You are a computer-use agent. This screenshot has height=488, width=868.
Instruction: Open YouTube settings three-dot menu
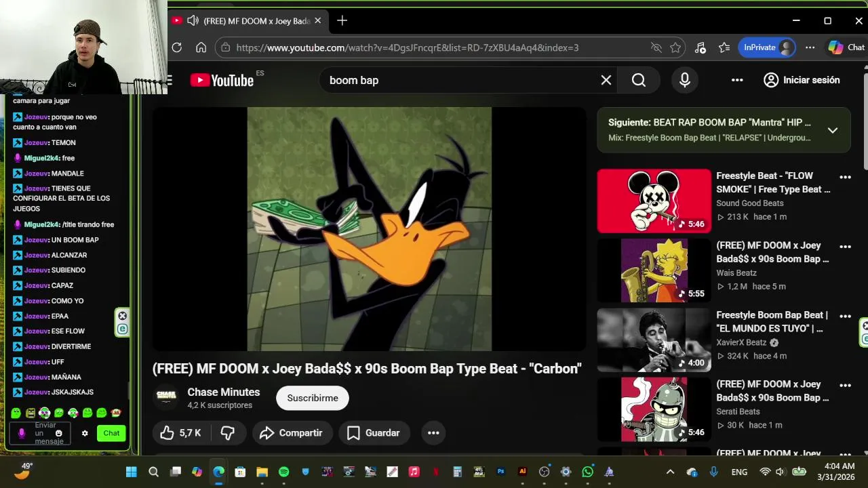737,80
